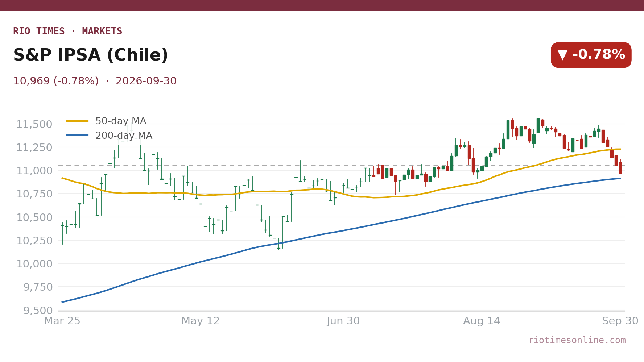
Task: Click the first green candlestick at Mar 25
Action: (62, 233)
